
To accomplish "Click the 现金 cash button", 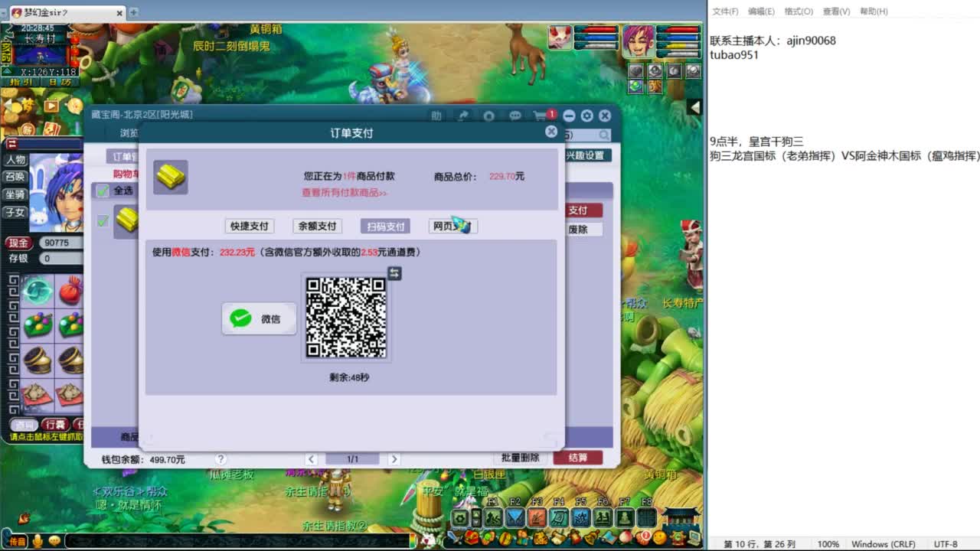I will (19, 243).
